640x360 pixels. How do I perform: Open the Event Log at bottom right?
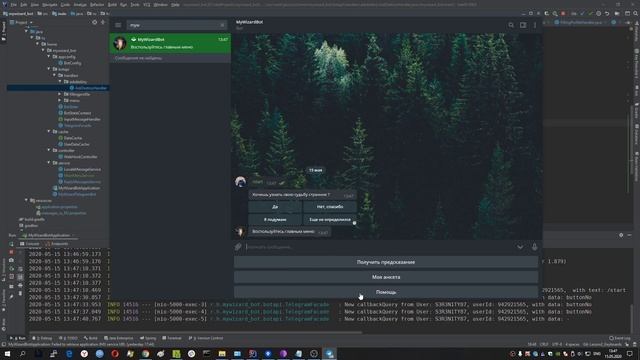(x=620, y=338)
